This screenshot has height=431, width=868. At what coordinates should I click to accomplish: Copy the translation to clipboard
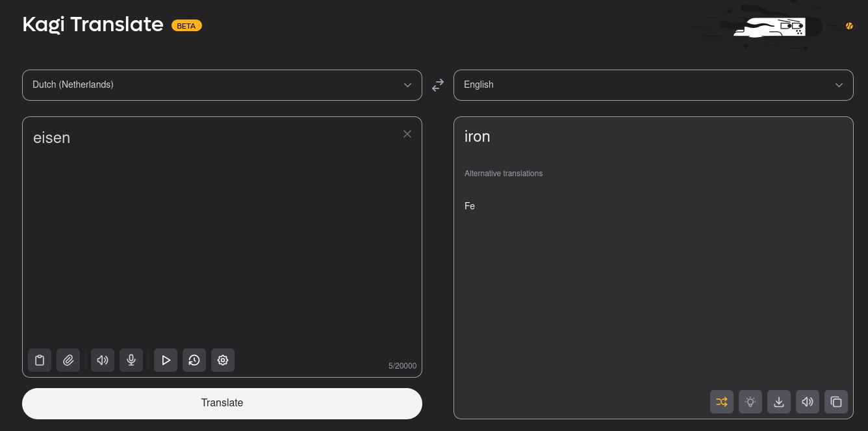(836, 402)
